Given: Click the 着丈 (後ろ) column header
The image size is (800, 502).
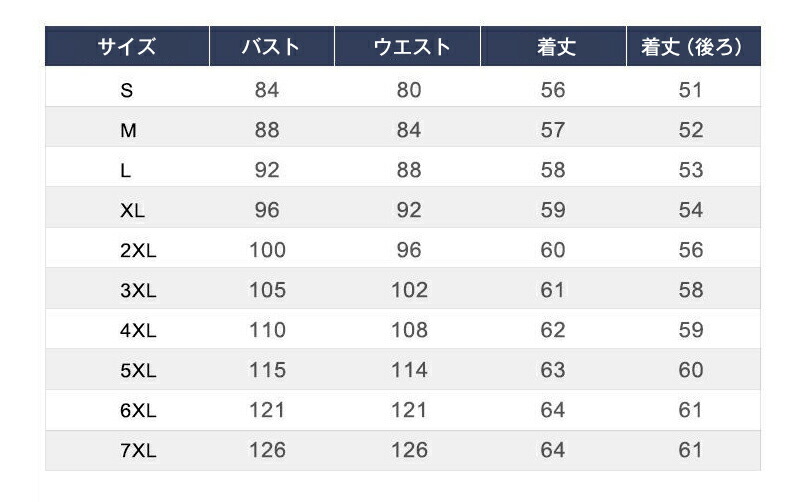Looking at the screenshot, I should coord(691,47).
